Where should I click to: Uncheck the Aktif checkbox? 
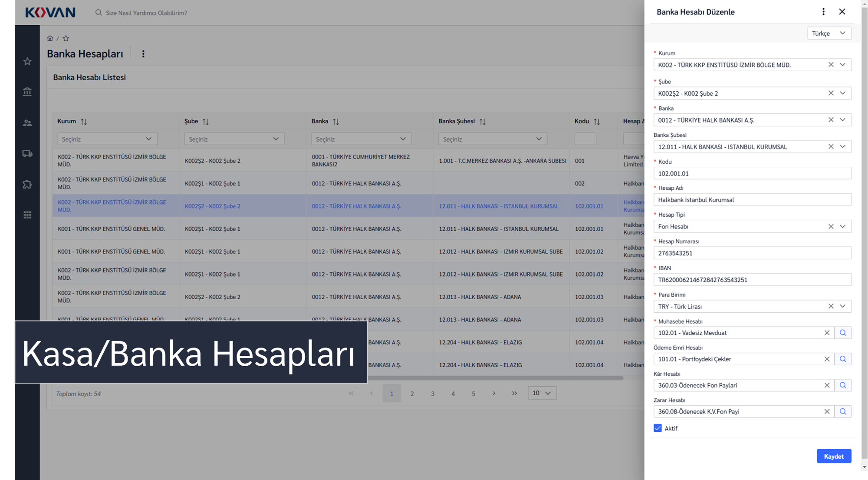pyautogui.click(x=658, y=428)
